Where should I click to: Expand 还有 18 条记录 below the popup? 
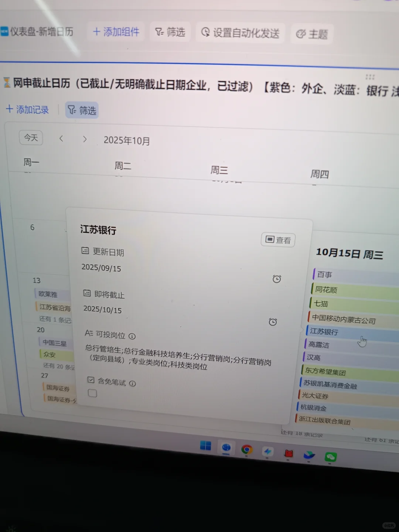tap(301, 433)
